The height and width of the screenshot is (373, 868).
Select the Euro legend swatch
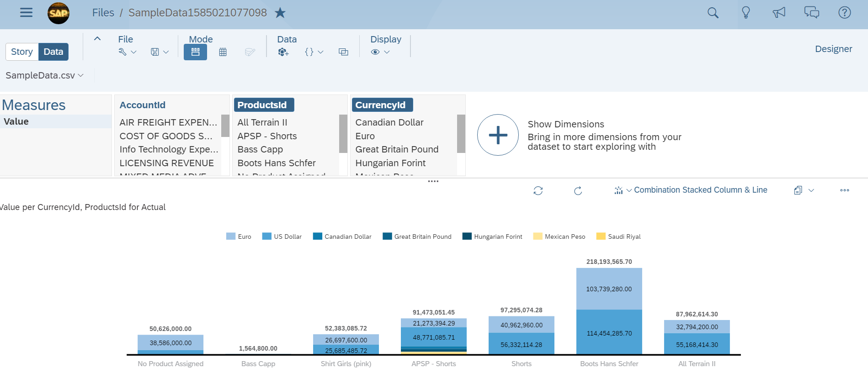tap(231, 236)
